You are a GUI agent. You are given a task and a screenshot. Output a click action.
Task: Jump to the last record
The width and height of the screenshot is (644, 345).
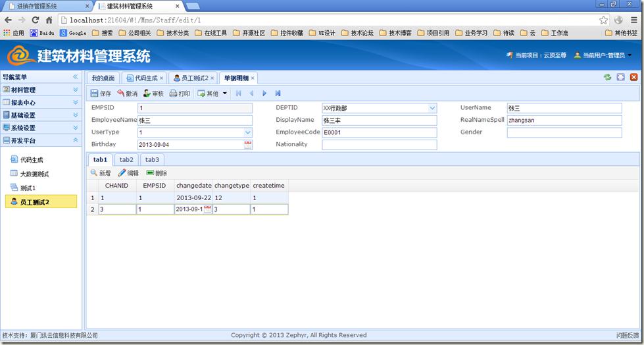(278, 93)
